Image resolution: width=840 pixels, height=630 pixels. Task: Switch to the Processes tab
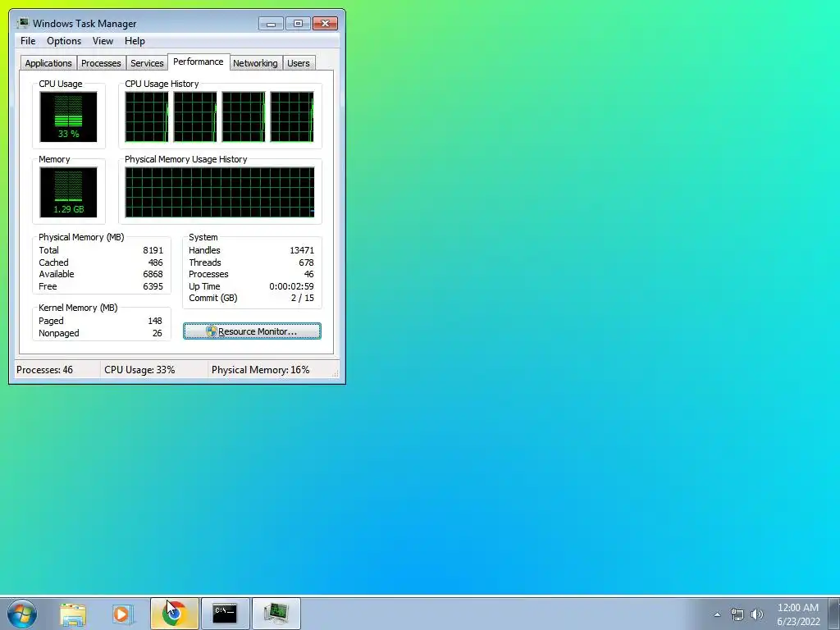point(101,62)
